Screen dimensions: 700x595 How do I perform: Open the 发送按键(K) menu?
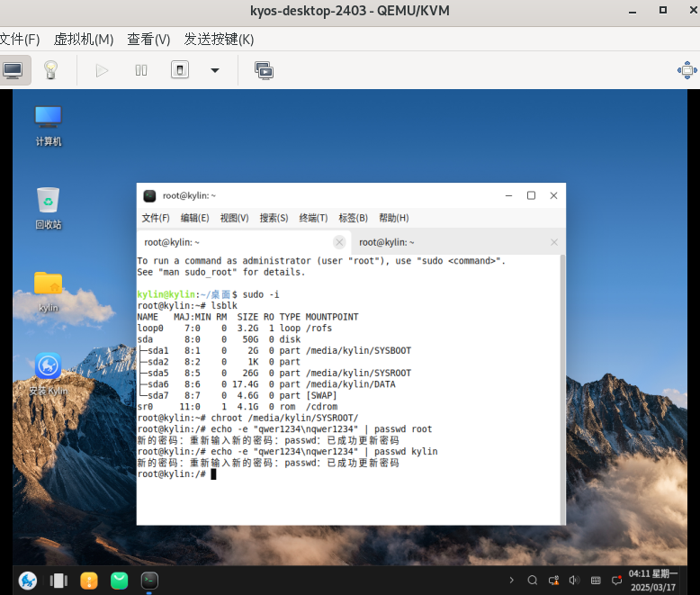[219, 40]
